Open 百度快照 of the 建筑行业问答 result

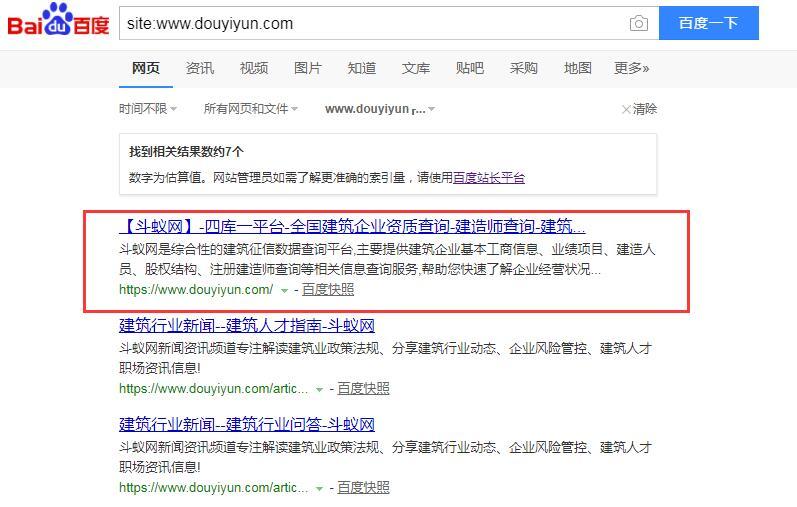click(x=363, y=488)
